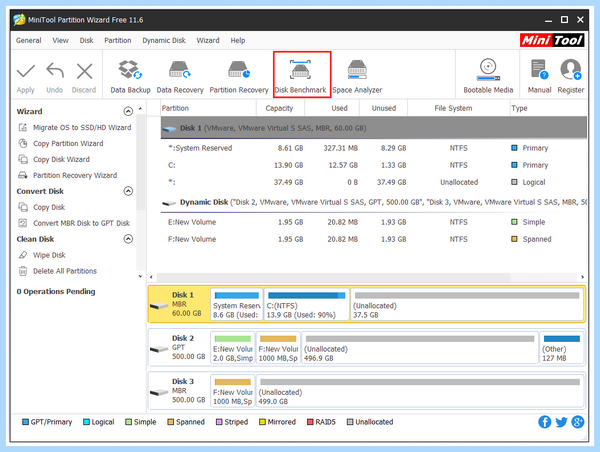Select the (Other) 127 MB block

pyautogui.click(x=561, y=348)
